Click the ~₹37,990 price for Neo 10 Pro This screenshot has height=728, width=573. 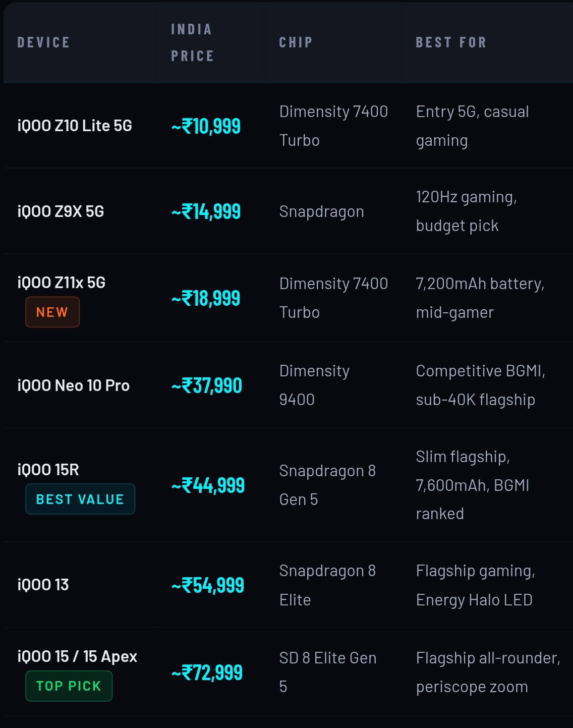[x=207, y=386]
